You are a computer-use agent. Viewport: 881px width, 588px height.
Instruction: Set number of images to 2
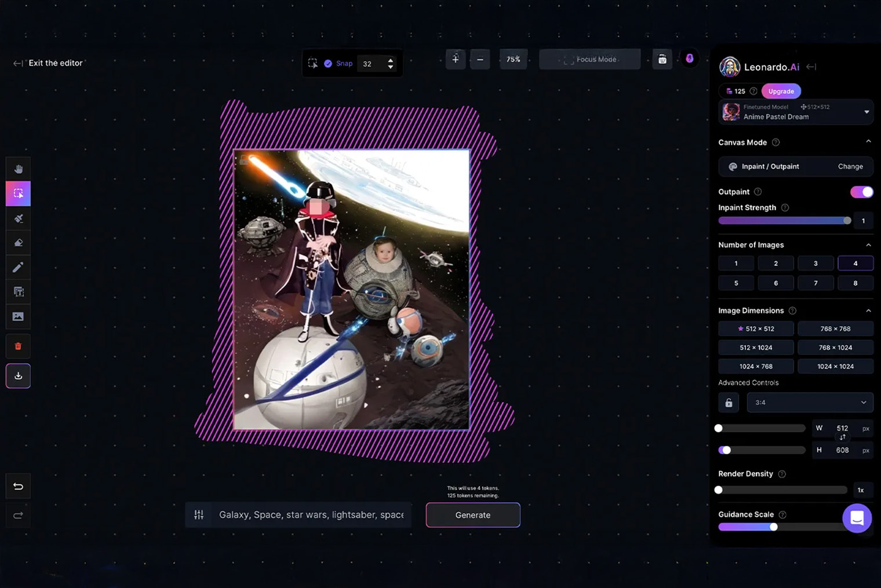click(x=776, y=264)
